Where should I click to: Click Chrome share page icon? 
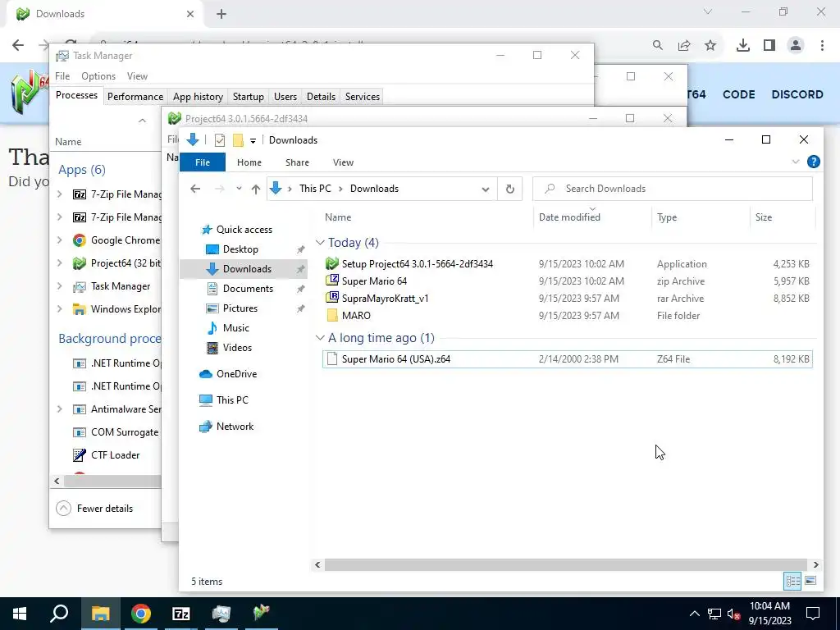[x=684, y=46]
